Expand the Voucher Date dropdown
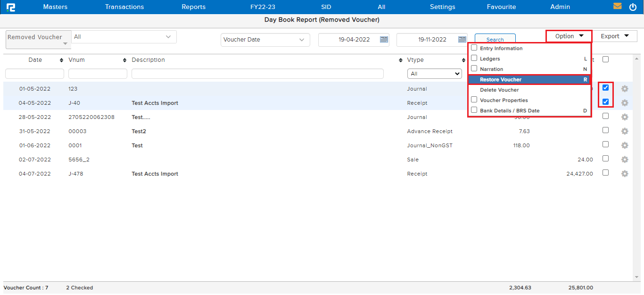Image resolution: width=644 pixels, height=295 pixels. click(265, 40)
